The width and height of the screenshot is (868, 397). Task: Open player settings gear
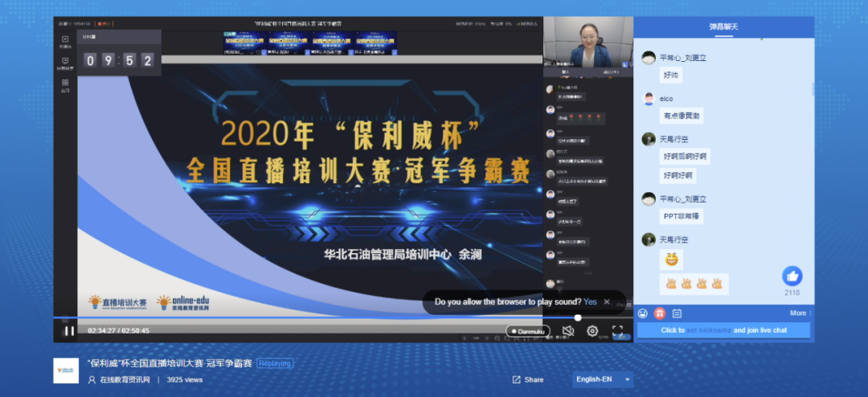point(592,330)
